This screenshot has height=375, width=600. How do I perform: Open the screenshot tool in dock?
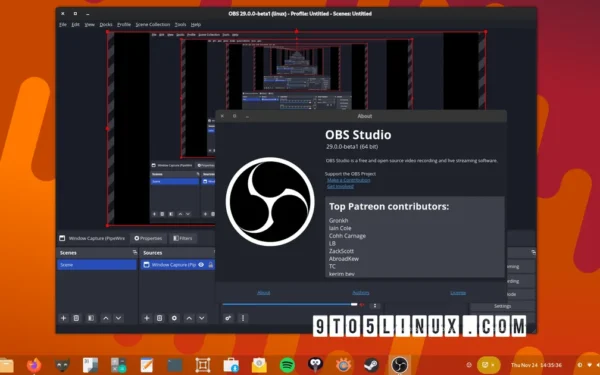(203, 365)
